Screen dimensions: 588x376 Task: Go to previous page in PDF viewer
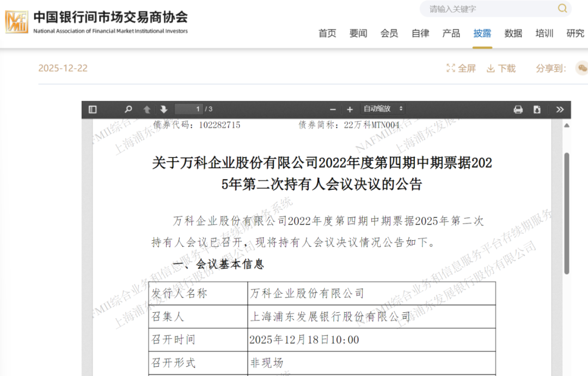(147, 108)
